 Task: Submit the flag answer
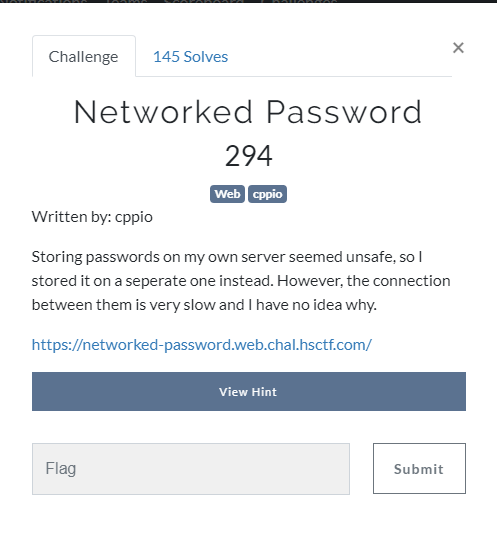pyautogui.click(x=419, y=469)
